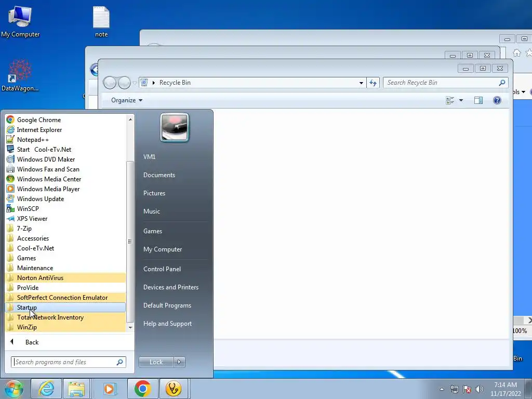The image size is (532, 399).
Task: Launch Windows Media Player from the programs list
Action: click(65, 189)
